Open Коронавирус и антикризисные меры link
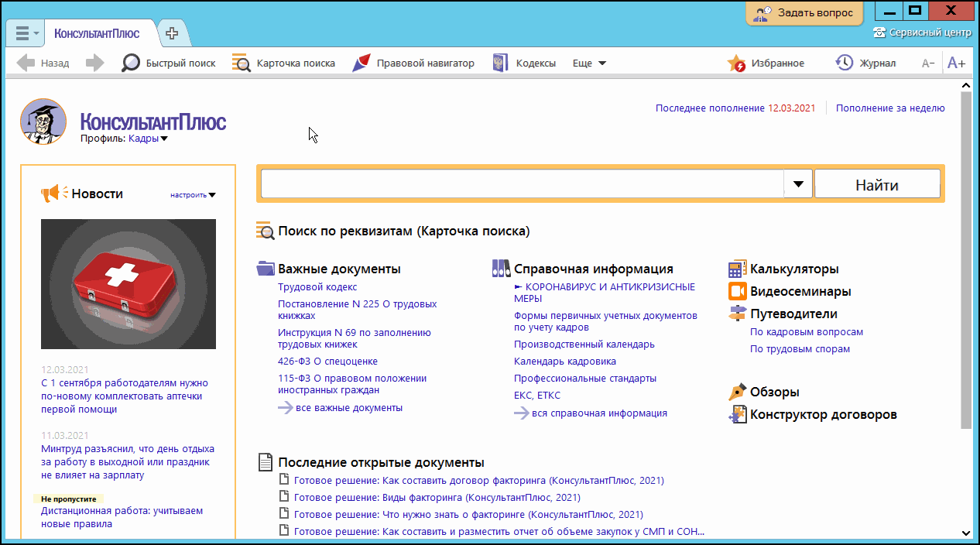Image resolution: width=980 pixels, height=545 pixels. coord(605,293)
